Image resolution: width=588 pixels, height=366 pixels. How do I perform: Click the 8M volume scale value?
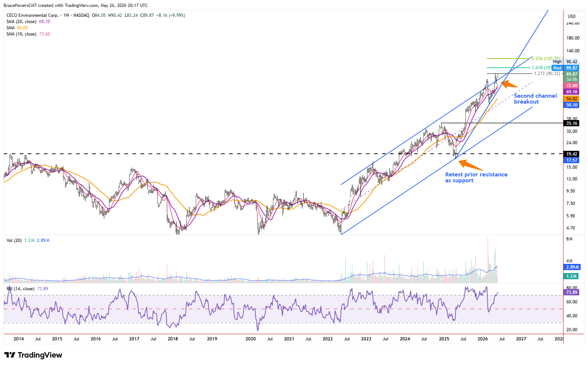(569, 239)
